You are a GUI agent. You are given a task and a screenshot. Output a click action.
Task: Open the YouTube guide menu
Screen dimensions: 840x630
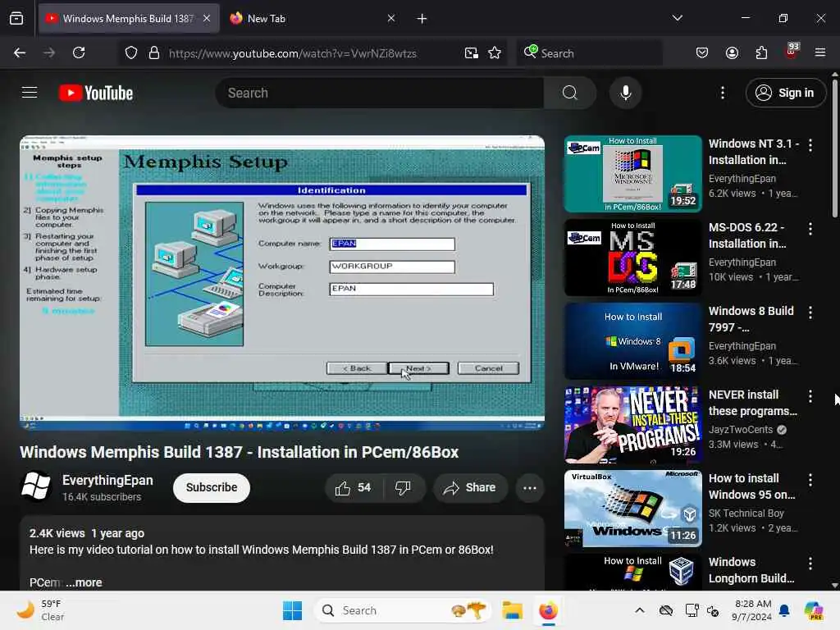coord(30,93)
